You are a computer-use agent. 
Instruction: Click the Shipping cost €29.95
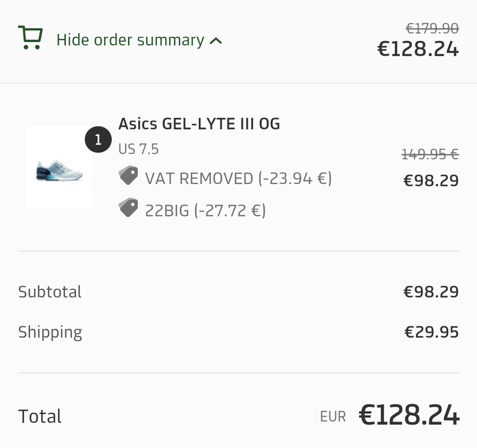click(431, 332)
